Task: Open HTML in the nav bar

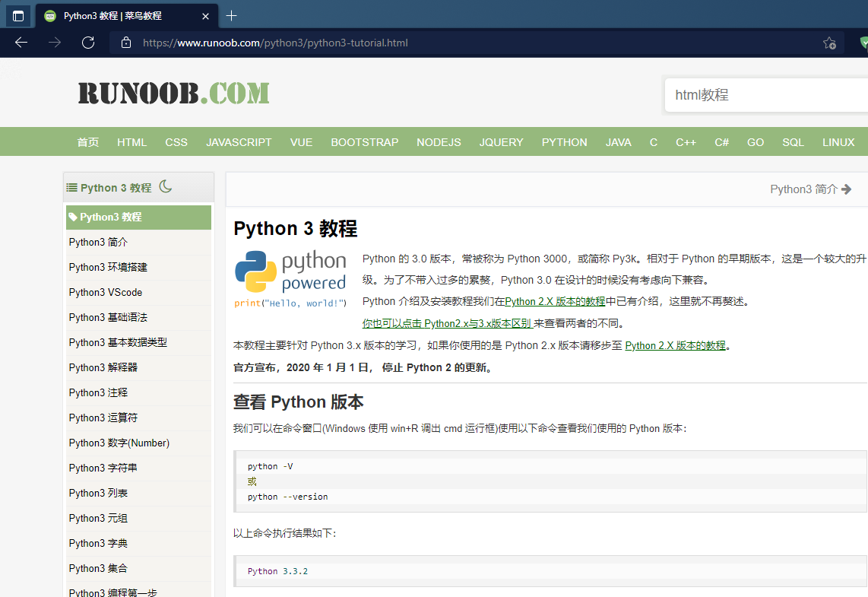Action: 131,142
